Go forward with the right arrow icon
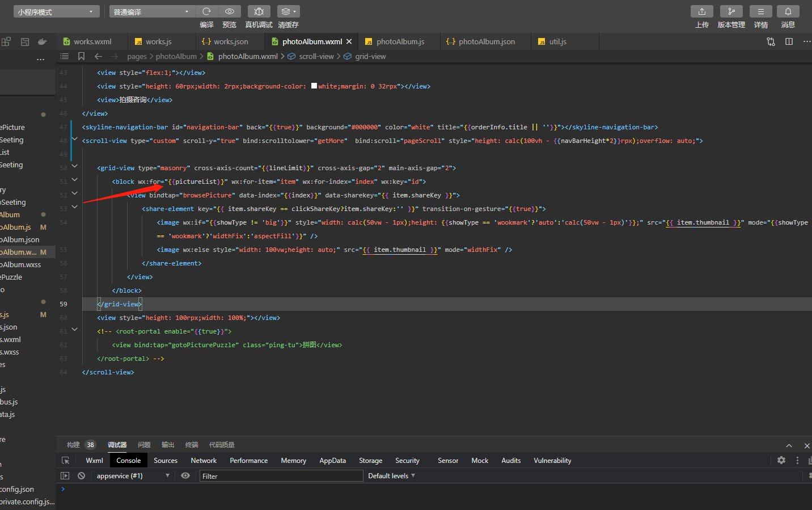 coord(115,56)
